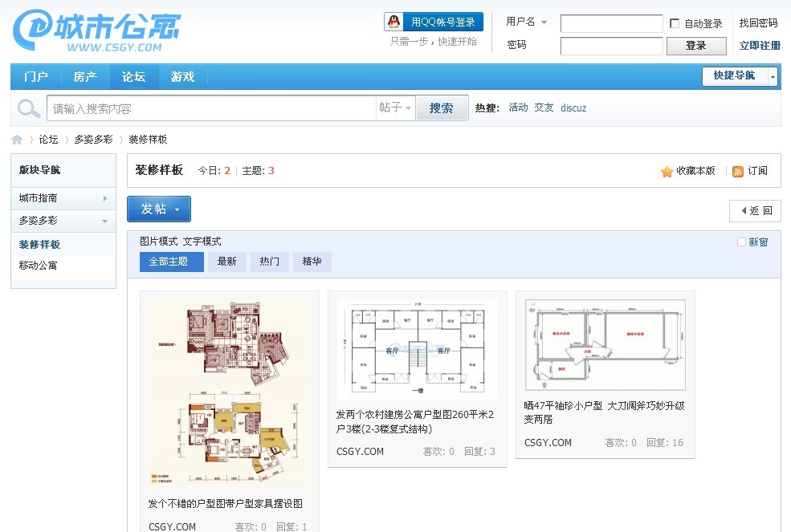The image size is (791, 532).
Task: Select the 最新 filter tab
Action: pyautogui.click(x=227, y=262)
